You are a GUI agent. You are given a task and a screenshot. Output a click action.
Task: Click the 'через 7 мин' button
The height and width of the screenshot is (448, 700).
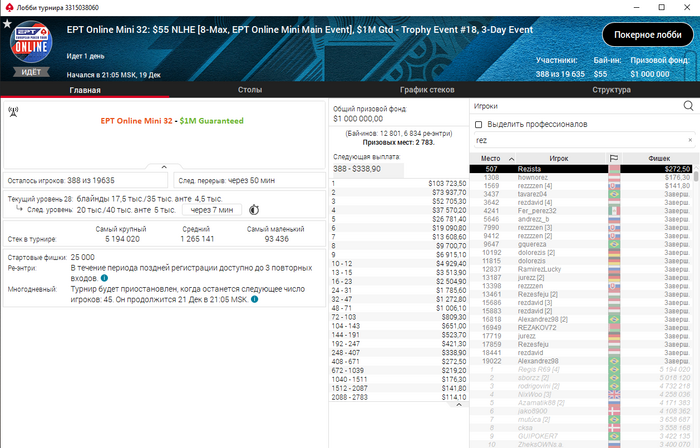coord(212,210)
